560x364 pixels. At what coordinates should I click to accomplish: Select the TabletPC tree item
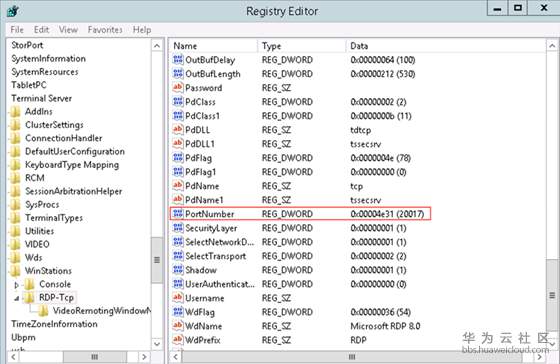coord(29,85)
